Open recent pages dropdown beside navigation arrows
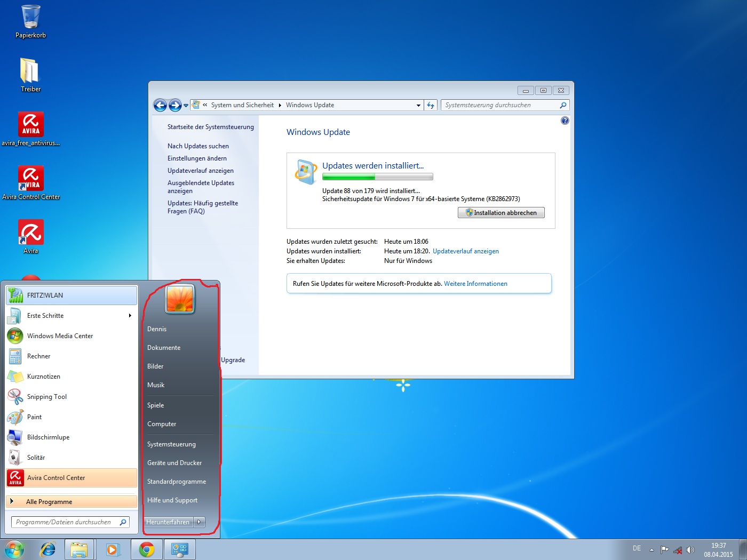 (186, 106)
